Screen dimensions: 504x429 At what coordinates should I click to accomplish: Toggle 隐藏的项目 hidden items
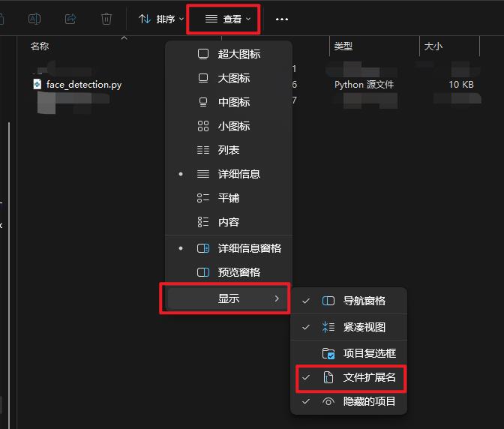(x=349, y=402)
